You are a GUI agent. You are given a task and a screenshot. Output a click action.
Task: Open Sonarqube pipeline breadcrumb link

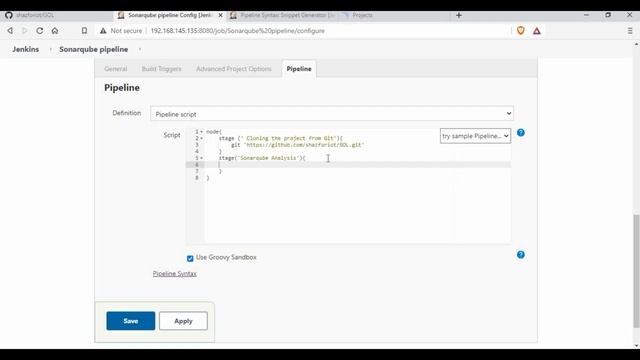[93, 49]
